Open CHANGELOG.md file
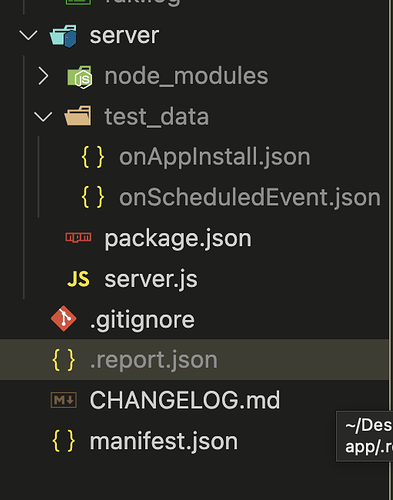This screenshot has width=393, height=500. 185,400
